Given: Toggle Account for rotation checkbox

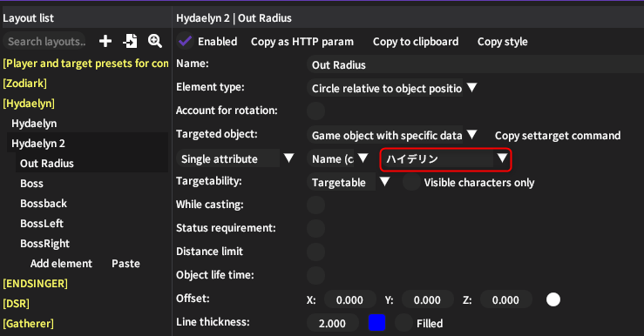Looking at the screenshot, I should (x=315, y=111).
